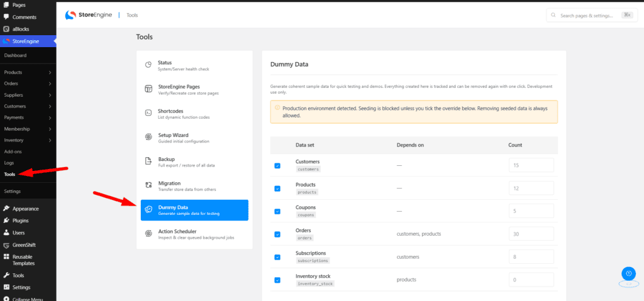Image resolution: width=644 pixels, height=301 pixels.
Task: Expand the Products submenu chevron
Action: click(x=50, y=72)
